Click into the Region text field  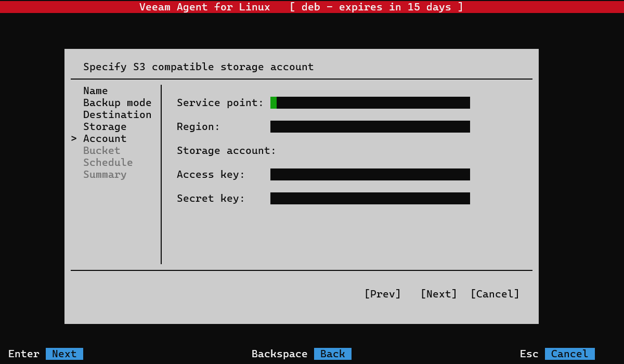click(x=370, y=127)
